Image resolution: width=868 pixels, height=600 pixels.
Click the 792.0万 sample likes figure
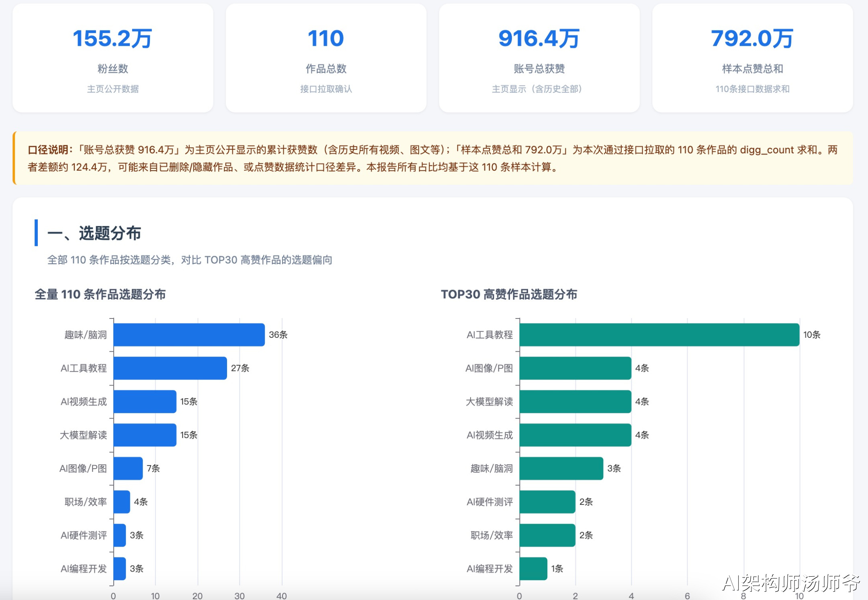click(752, 39)
